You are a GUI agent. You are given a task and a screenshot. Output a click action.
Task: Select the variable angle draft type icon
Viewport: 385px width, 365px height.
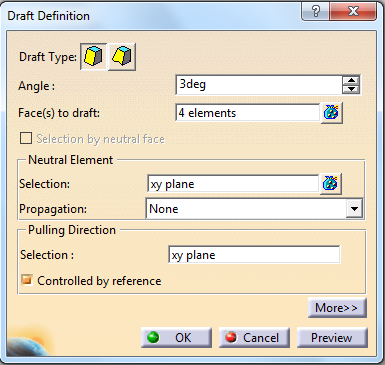[122, 57]
